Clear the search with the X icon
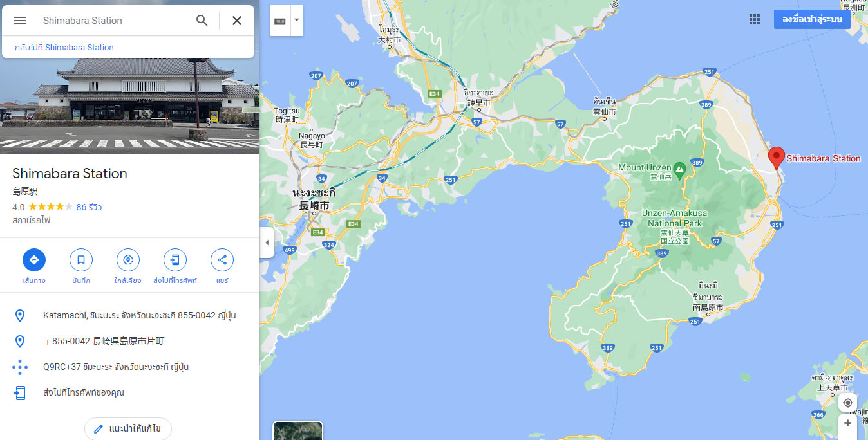This screenshot has height=440, width=868. pos(237,21)
